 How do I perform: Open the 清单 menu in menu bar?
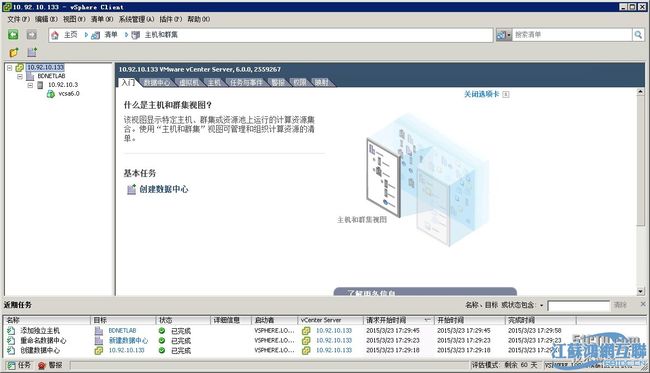point(102,19)
